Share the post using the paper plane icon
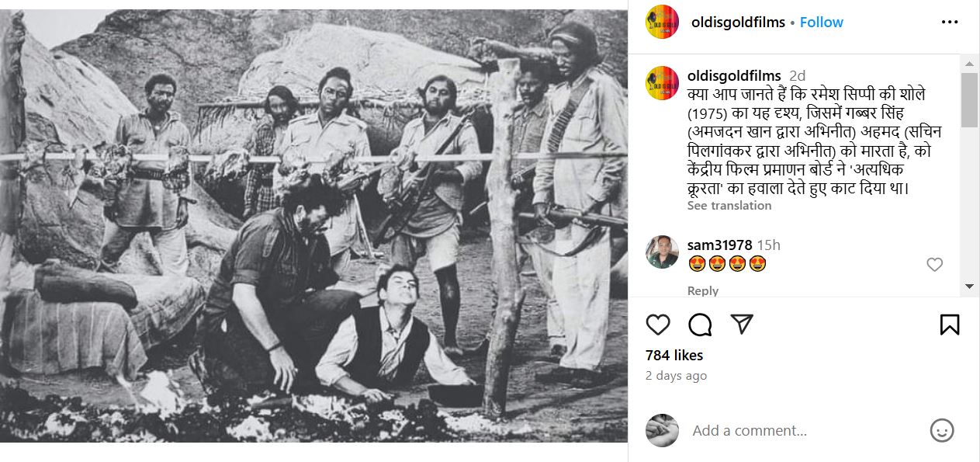This screenshot has height=462, width=980. point(743,325)
